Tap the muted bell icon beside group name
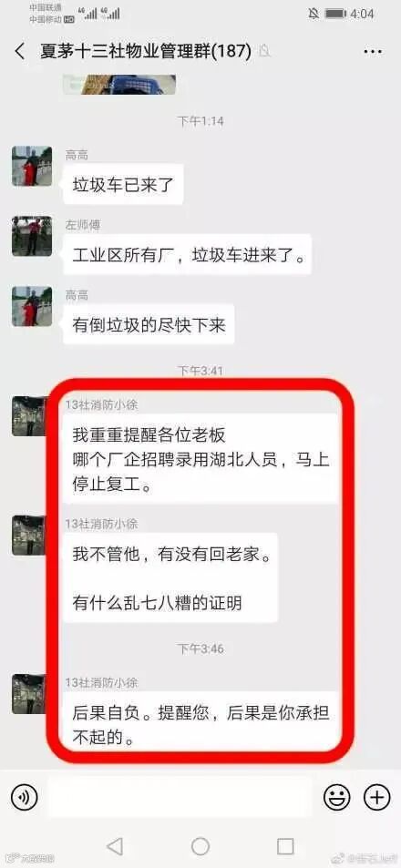This screenshot has height=868, width=401. 264,52
